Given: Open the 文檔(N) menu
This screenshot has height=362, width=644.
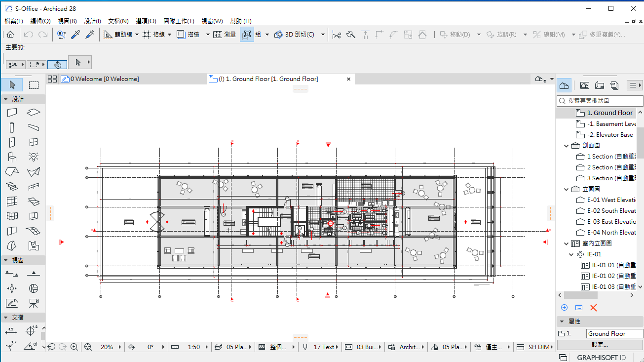Looking at the screenshot, I should click(118, 21).
